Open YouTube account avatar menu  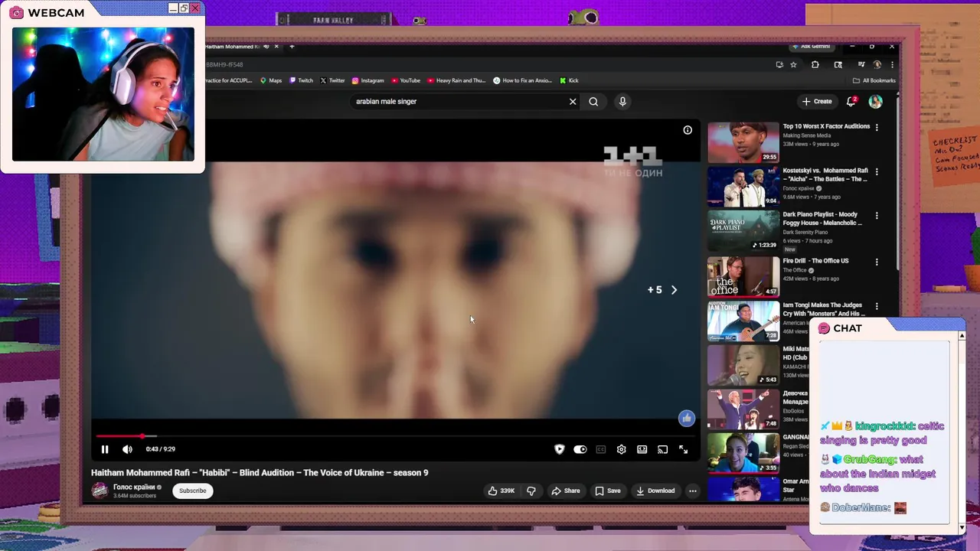click(x=876, y=101)
